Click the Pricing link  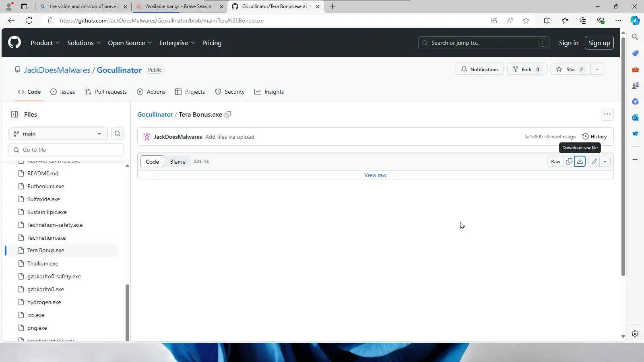click(212, 43)
